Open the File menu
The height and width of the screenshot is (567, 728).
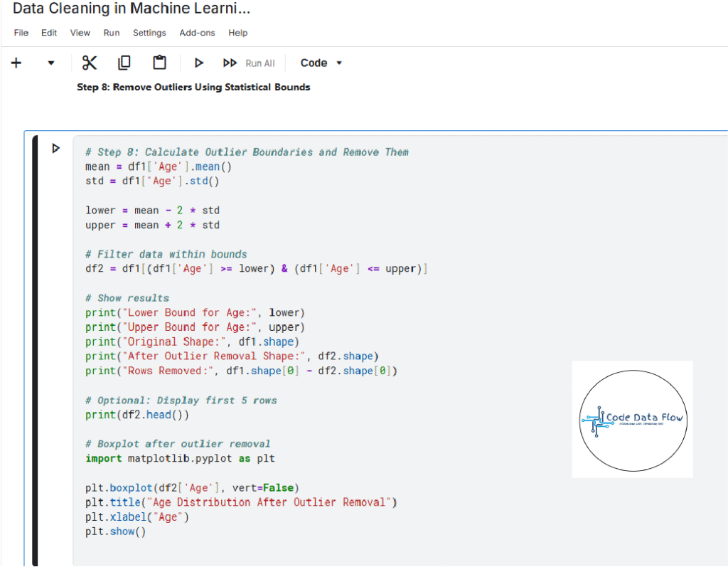pos(21,33)
